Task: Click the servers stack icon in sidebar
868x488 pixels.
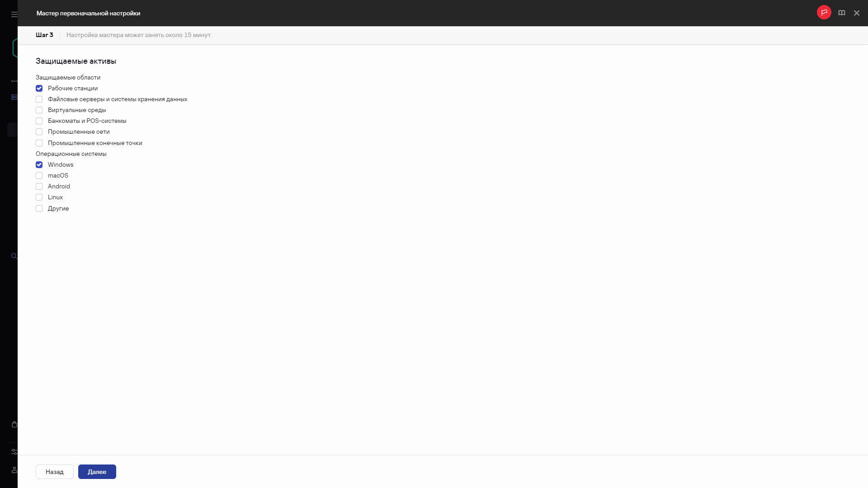Action: coord(14,97)
